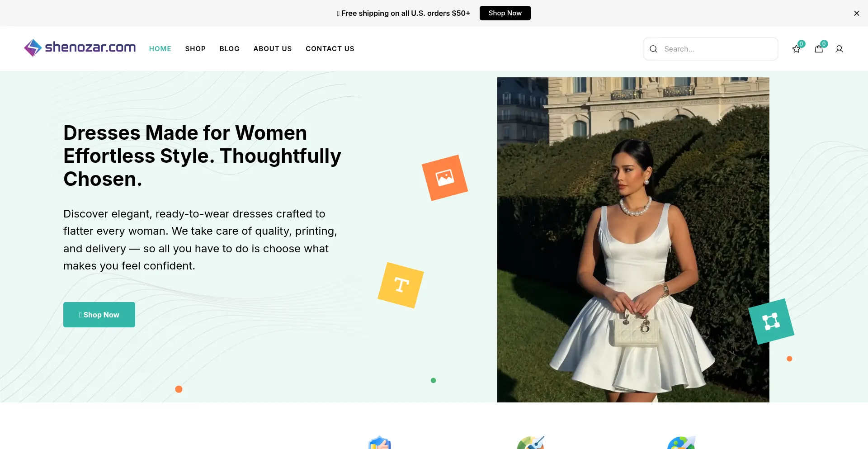868x449 pixels.
Task: Navigate to the HOME menu item
Action: point(160,48)
